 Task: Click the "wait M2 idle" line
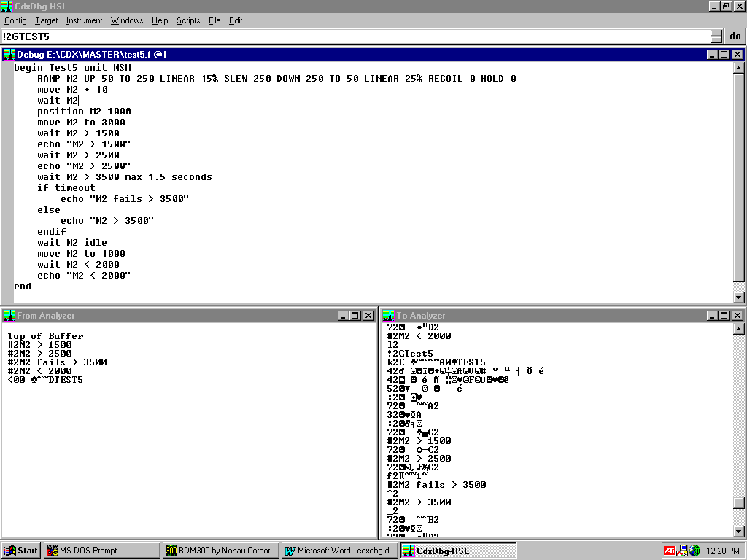click(x=72, y=243)
